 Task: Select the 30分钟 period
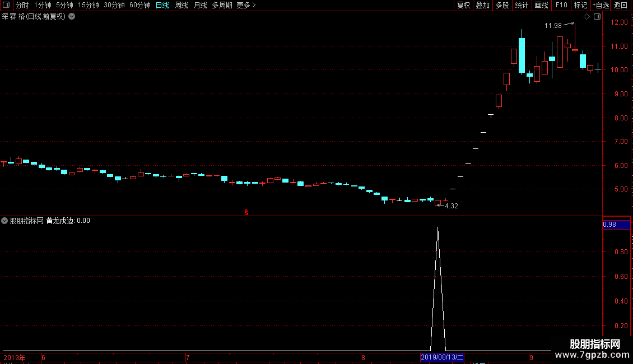[114, 5]
